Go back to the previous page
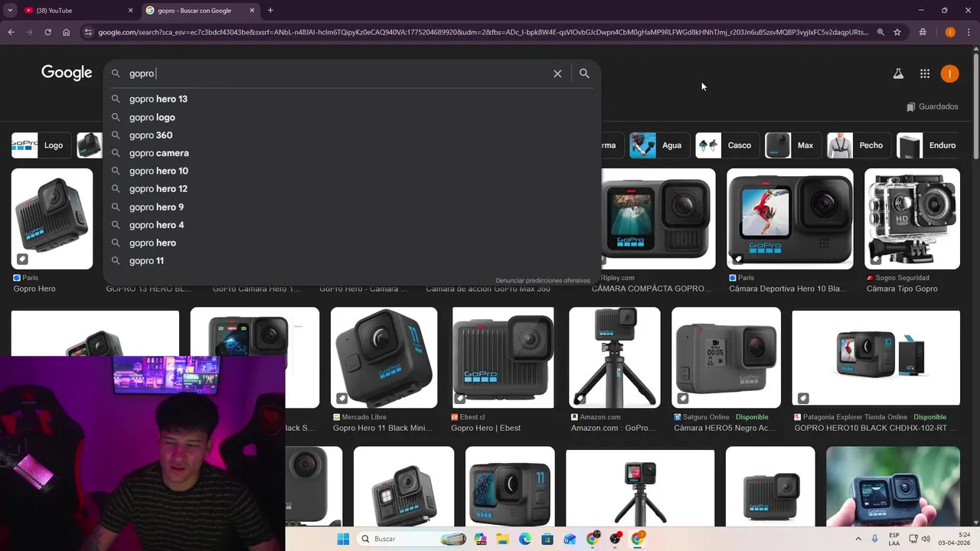The width and height of the screenshot is (980, 551). coord(11,32)
